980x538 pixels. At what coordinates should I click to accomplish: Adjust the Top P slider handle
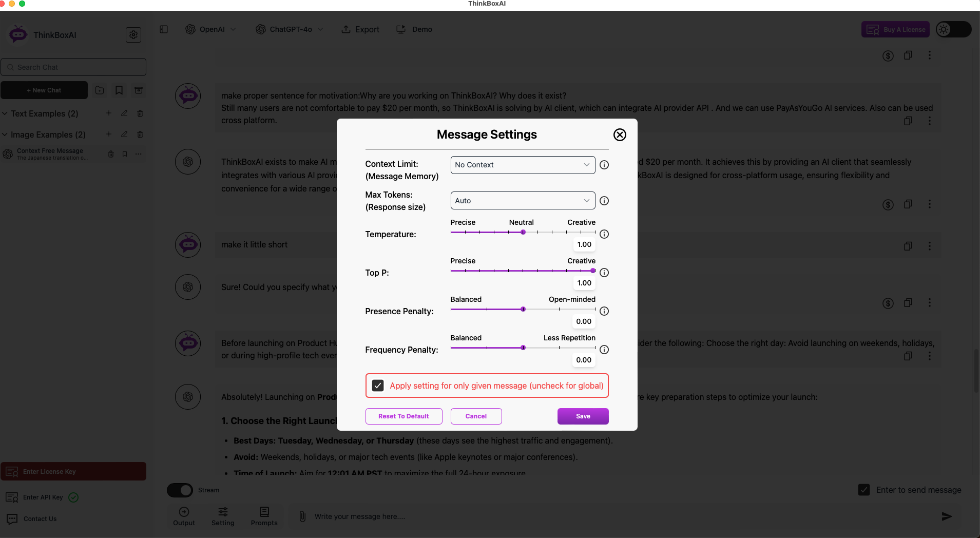coord(593,271)
